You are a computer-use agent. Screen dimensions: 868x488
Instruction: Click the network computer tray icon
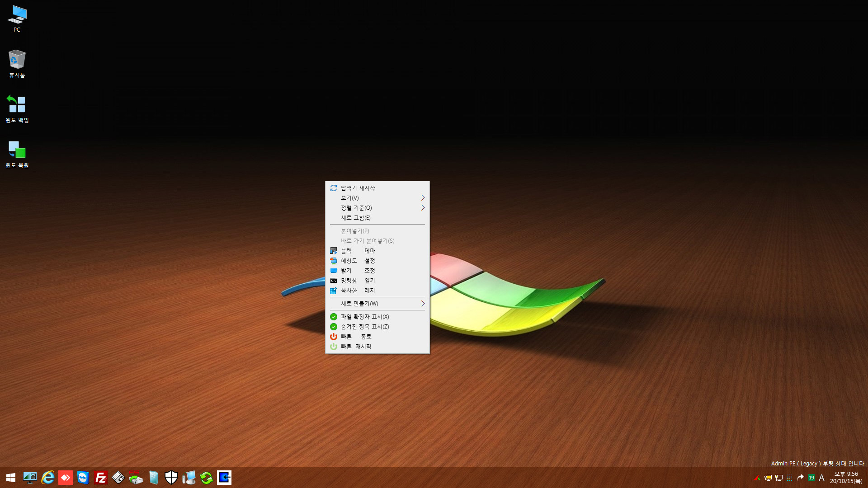point(779,478)
